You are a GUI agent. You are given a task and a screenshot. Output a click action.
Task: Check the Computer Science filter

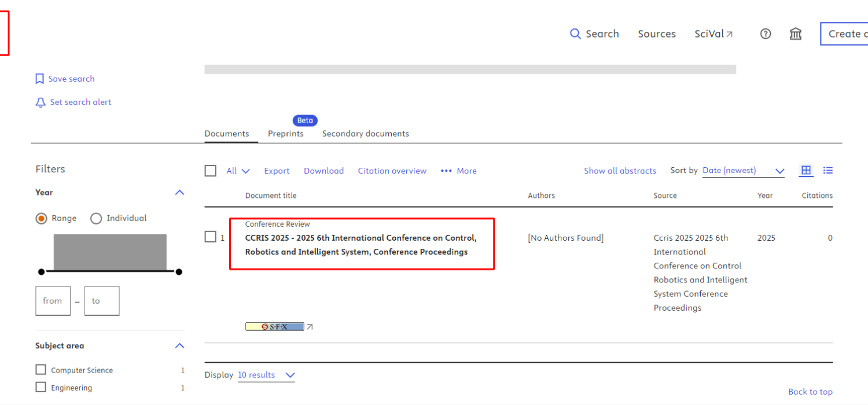coord(41,370)
